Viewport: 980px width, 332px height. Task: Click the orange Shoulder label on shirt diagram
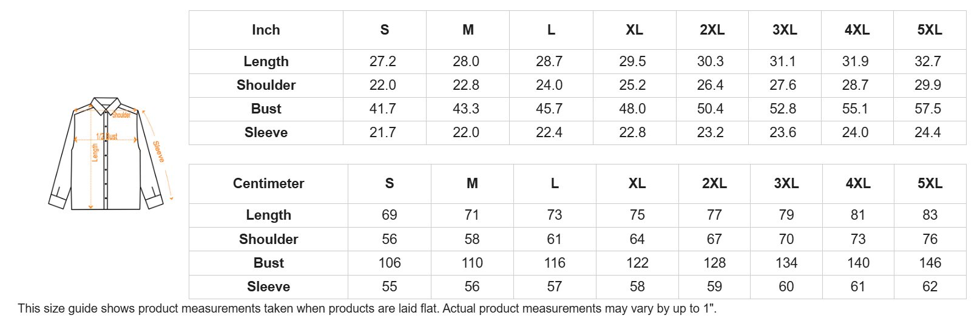click(121, 115)
